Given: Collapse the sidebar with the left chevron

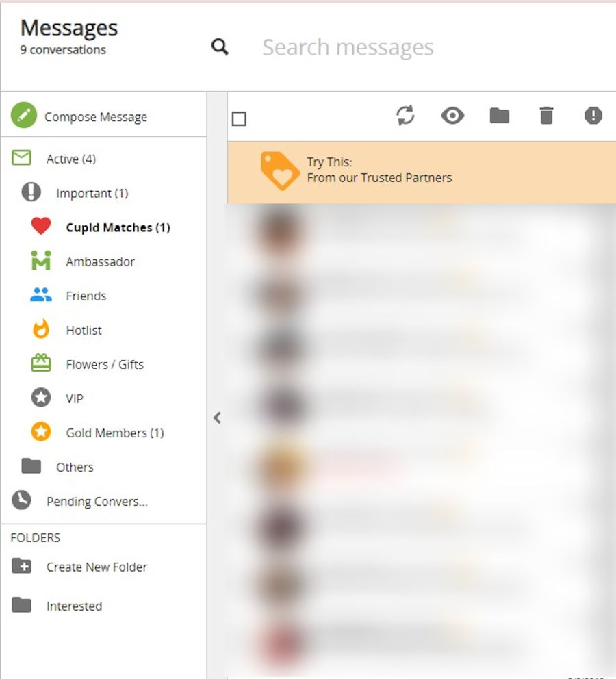Looking at the screenshot, I should pos(217,418).
